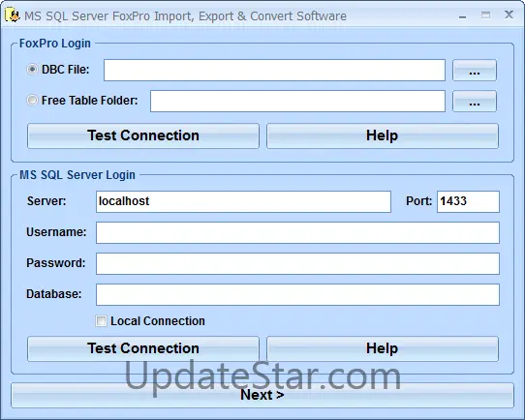Click the FoxPro Login group label

point(55,44)
